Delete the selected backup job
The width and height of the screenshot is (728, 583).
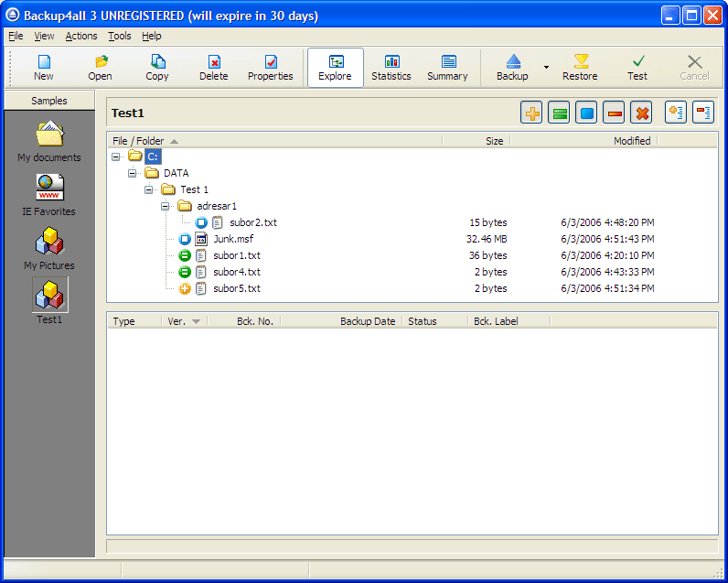(214, 68)
